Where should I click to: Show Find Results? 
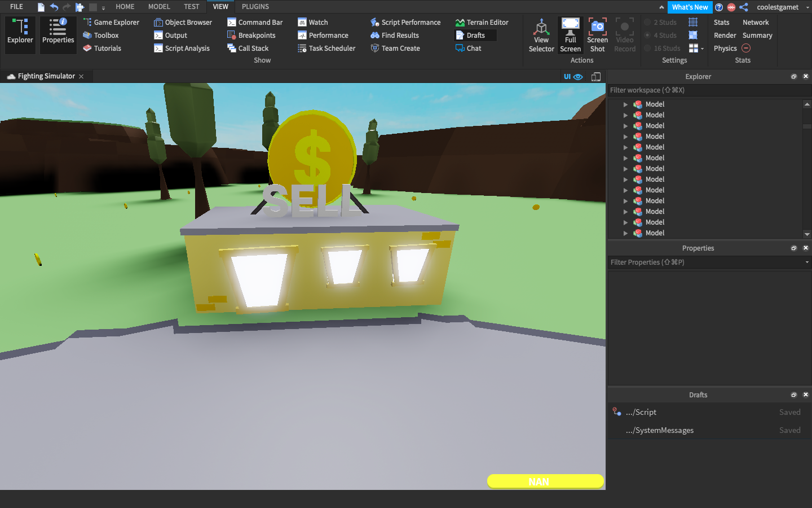point(395,36)
